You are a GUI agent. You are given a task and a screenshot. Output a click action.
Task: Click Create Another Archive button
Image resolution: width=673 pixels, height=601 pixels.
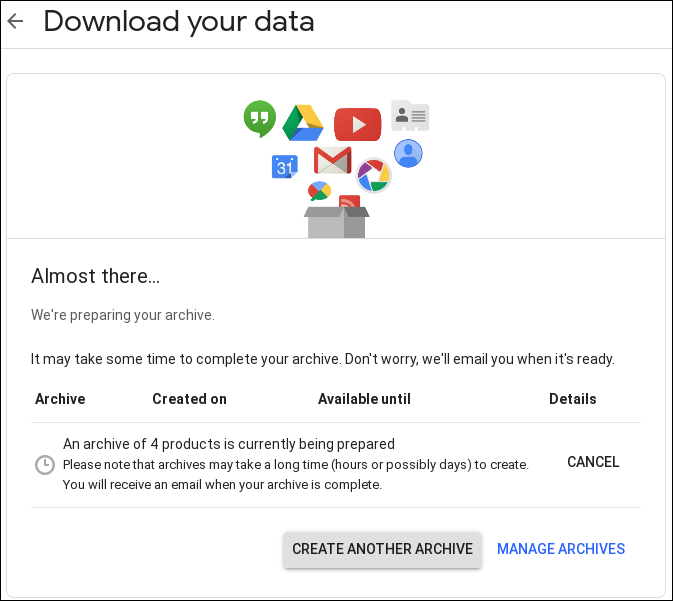382,549
